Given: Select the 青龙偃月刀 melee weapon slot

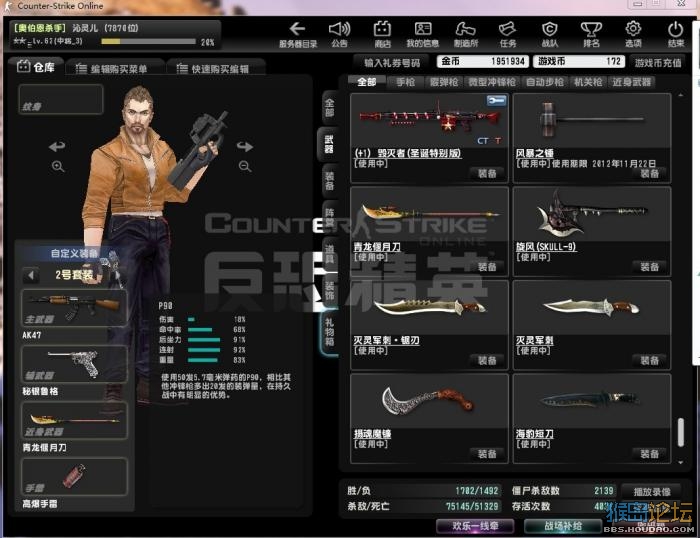Looking at the screenshot, I should (x=74, y=420).
